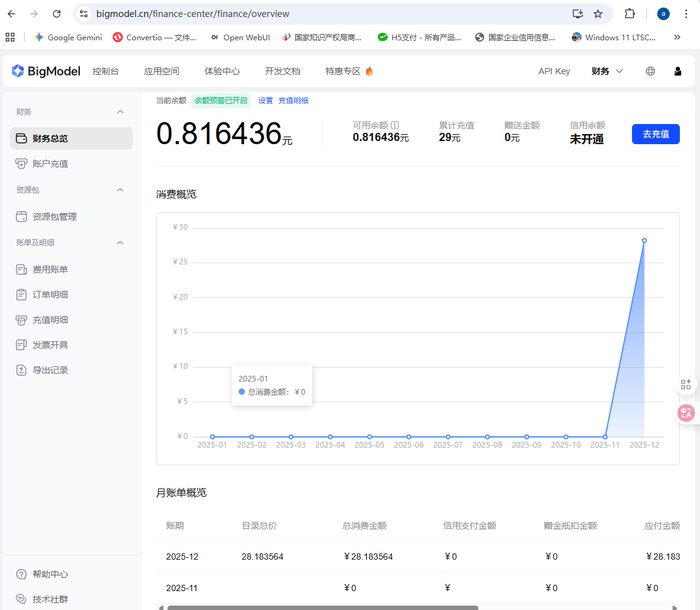The height and width of the screenshot is (610, 700).
Task: Open the user account icon
Action: [678, 71]
